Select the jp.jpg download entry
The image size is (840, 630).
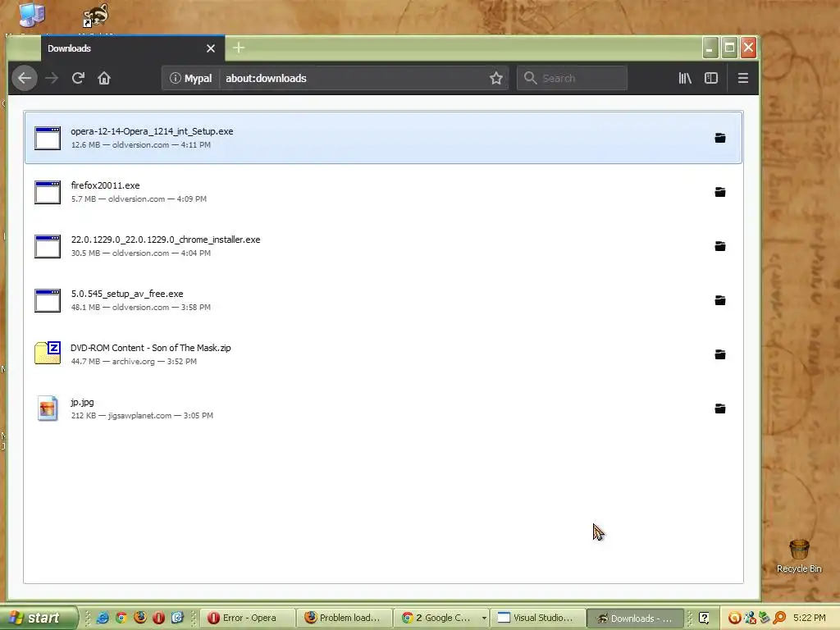[383, 409]
